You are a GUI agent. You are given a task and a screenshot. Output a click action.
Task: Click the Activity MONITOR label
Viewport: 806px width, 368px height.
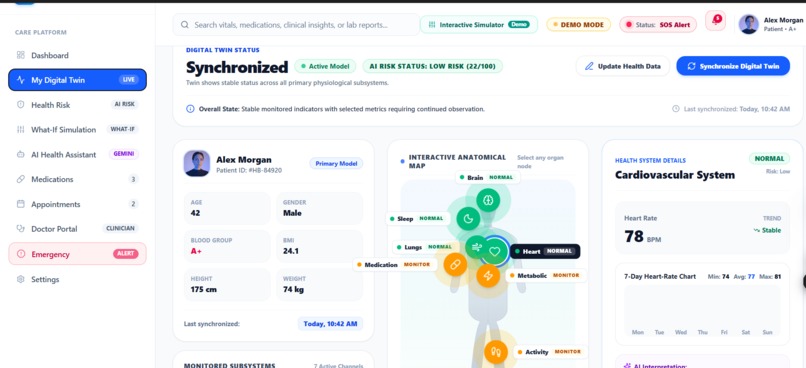tap(550, 352)
